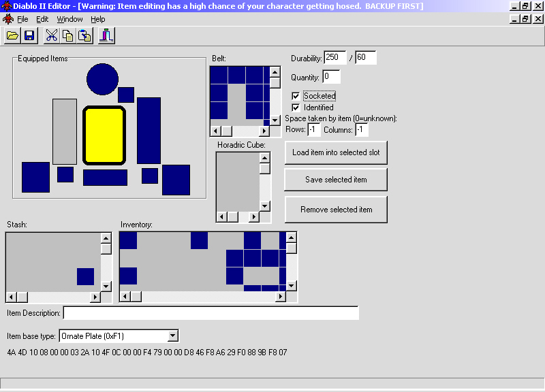
Task: Click the Copy toolbar icon
Action: click(x=68, y=36)
